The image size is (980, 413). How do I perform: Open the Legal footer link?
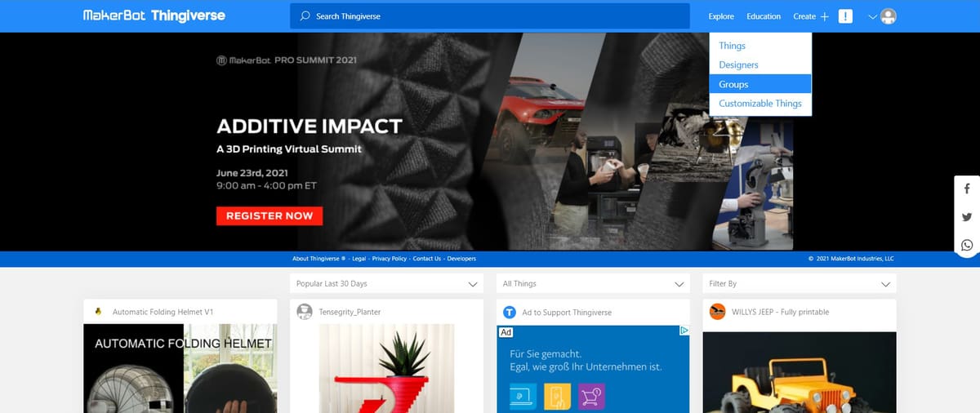click(x=359, y=259)
